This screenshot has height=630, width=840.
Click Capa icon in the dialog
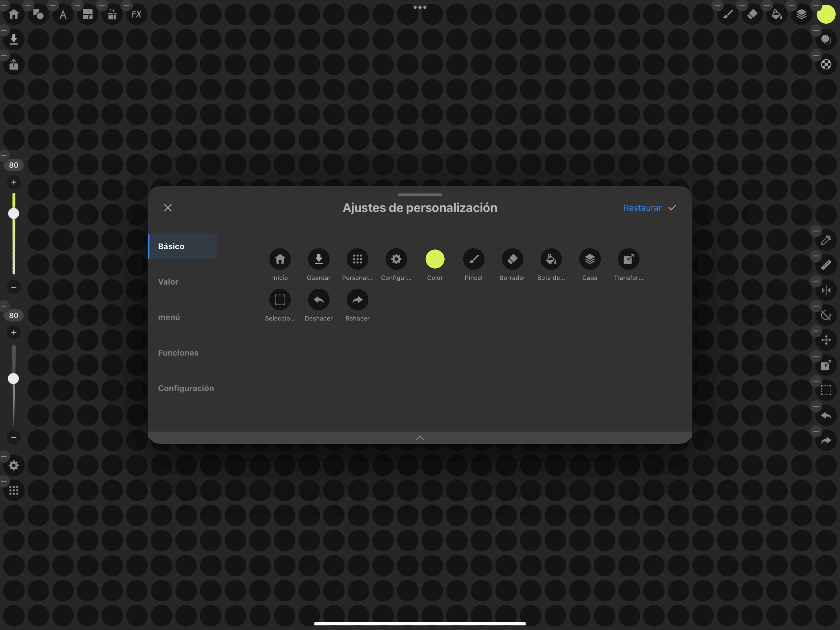590,259
